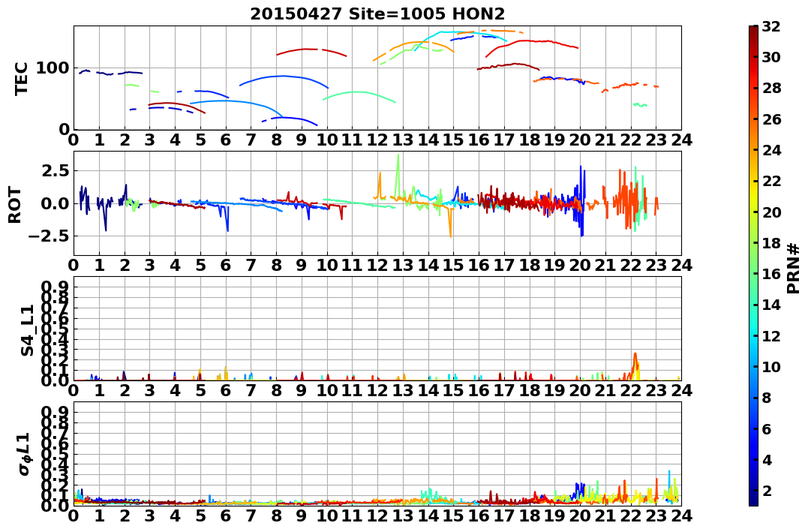Click the colorbar tick label 14
808x532 pixels.
[x=771, y=305]
